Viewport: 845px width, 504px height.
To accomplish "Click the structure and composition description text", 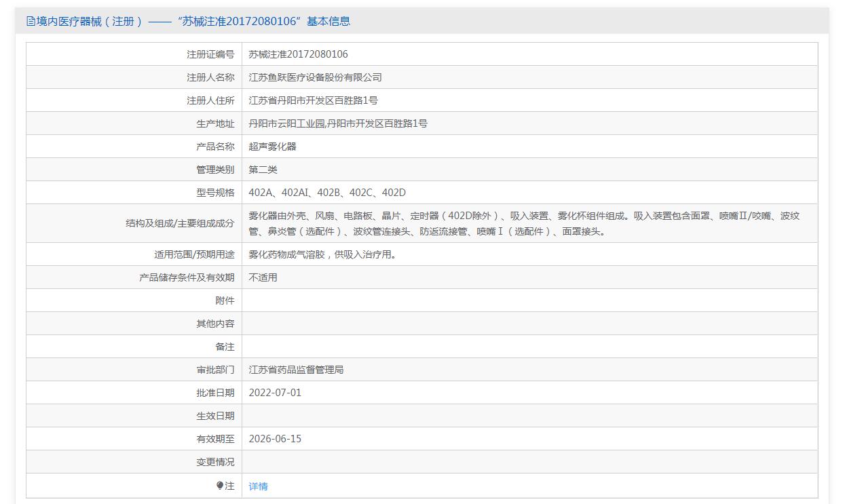I will (x=523, y=223).
